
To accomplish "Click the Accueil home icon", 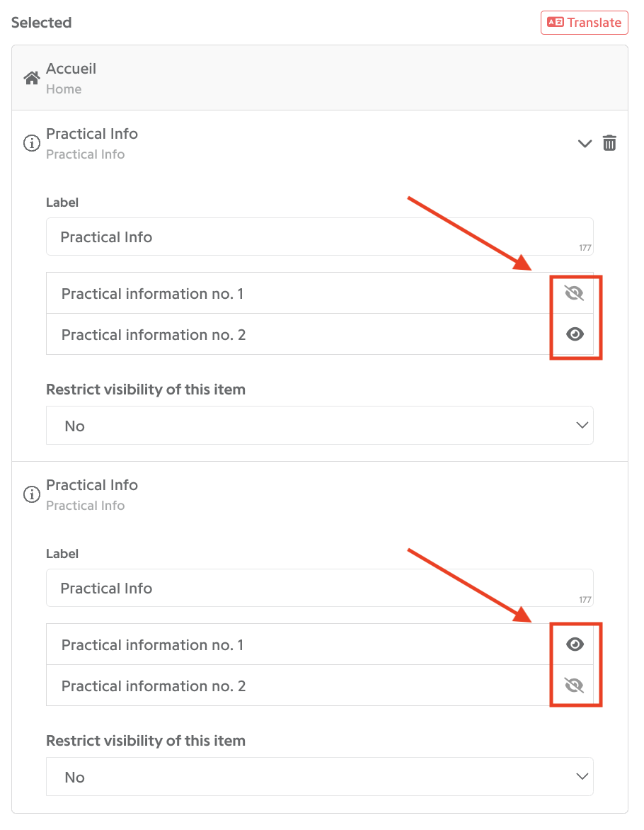I will pyautogui.click(x=32, y=79).
